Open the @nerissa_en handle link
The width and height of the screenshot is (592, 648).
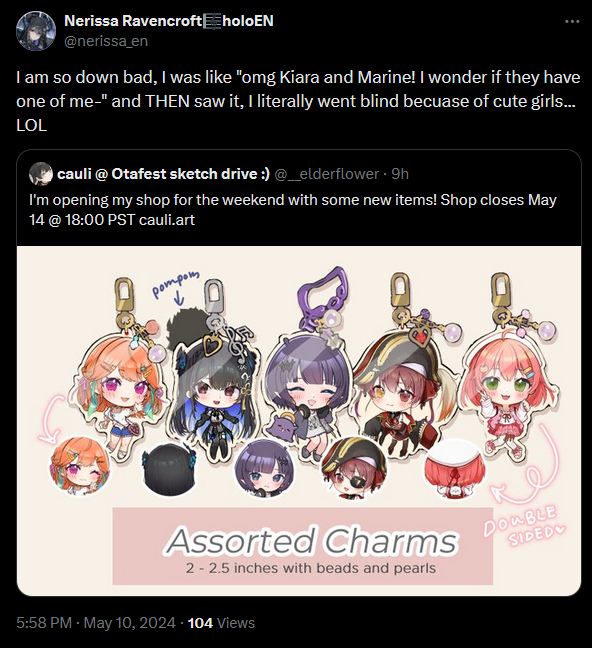pyautogui.click(x=106, y=41)
